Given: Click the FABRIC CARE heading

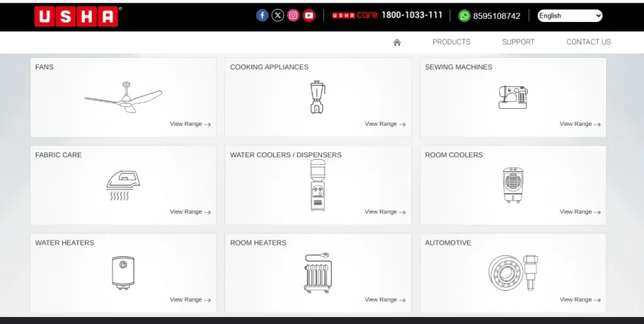Looking at the screenshot, I should 58,155.
